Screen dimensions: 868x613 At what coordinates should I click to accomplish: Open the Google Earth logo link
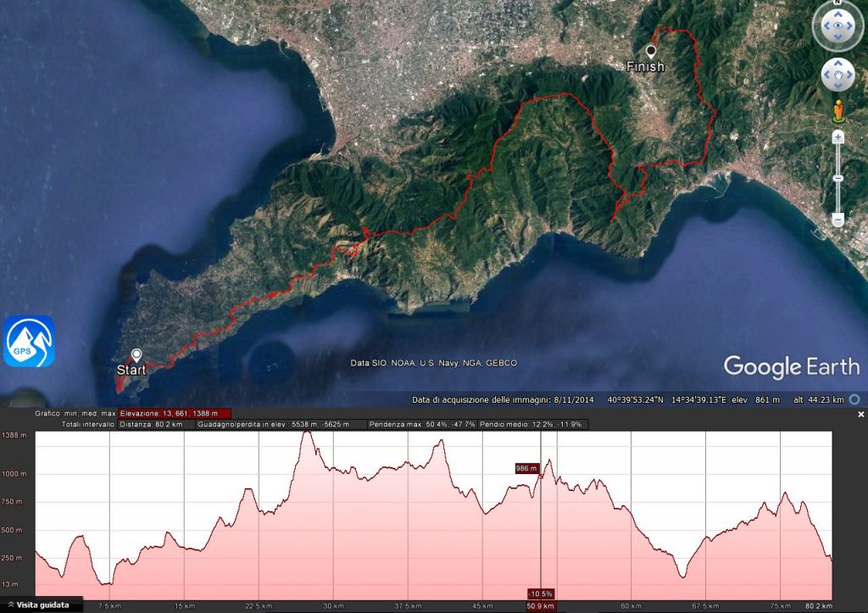(793, 367)
